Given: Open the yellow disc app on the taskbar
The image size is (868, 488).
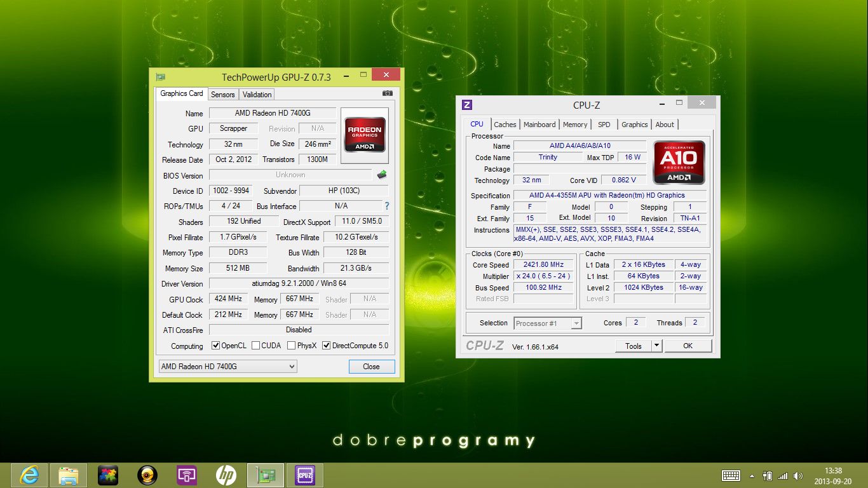Looking at the screenshot, I should pos(147,475).
